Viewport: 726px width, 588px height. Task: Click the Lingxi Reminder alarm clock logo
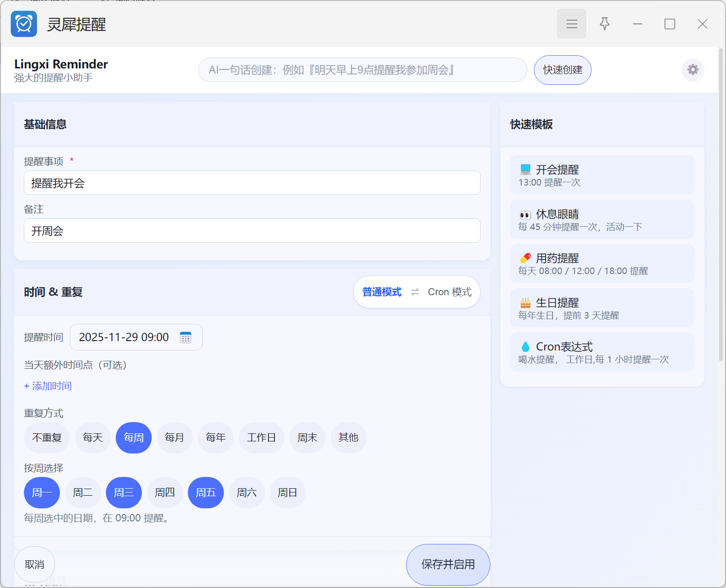(x=24, y=24)
